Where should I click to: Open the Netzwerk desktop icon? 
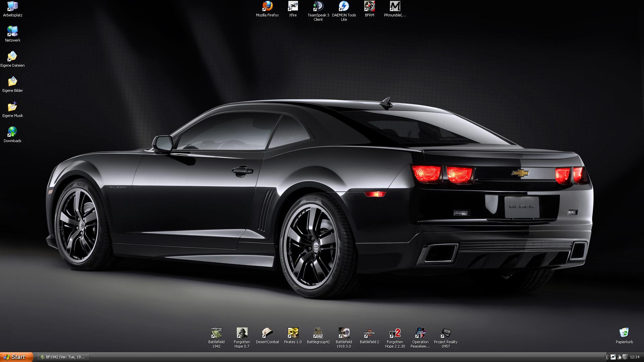[12, 34]
